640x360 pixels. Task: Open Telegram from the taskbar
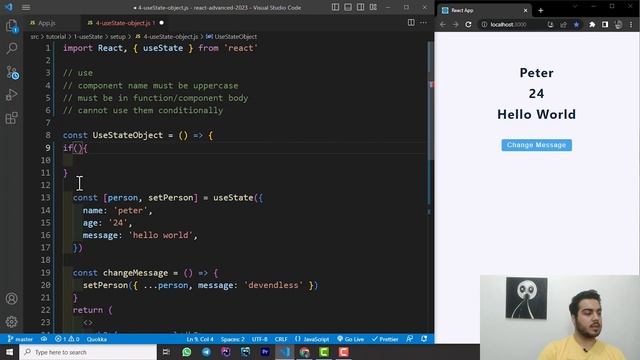pos(206,352)
